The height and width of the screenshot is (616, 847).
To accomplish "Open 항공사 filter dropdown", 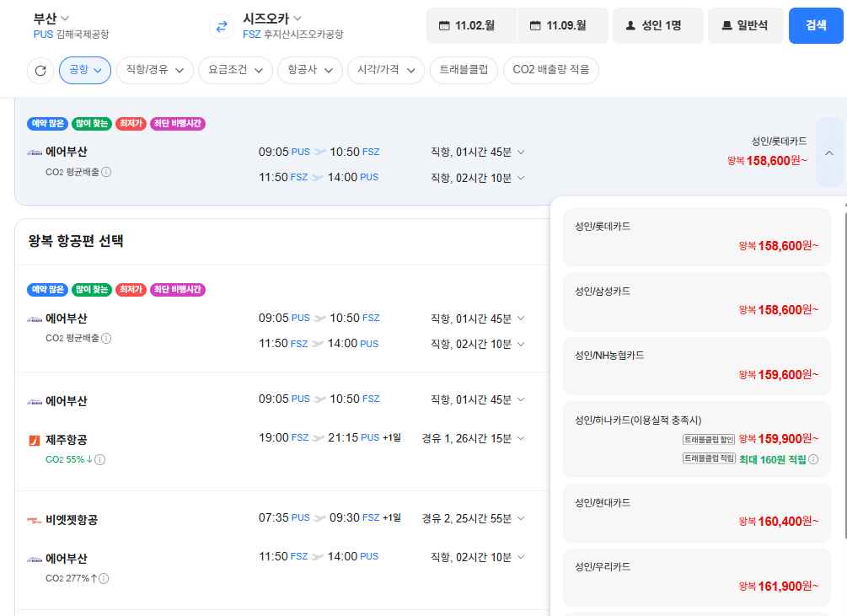I will pyautogui.click(x=310, y=70).
